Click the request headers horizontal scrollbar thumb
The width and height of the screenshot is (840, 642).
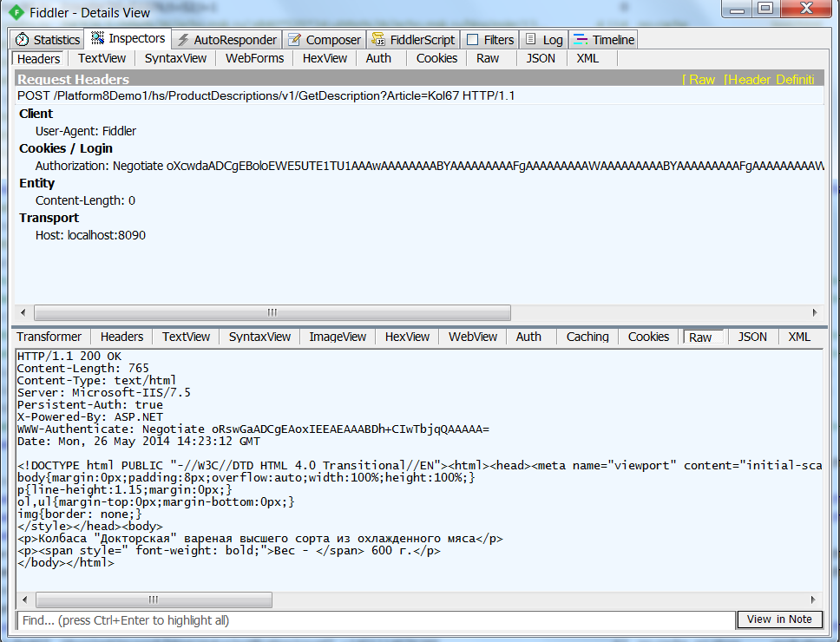(272, 312)
